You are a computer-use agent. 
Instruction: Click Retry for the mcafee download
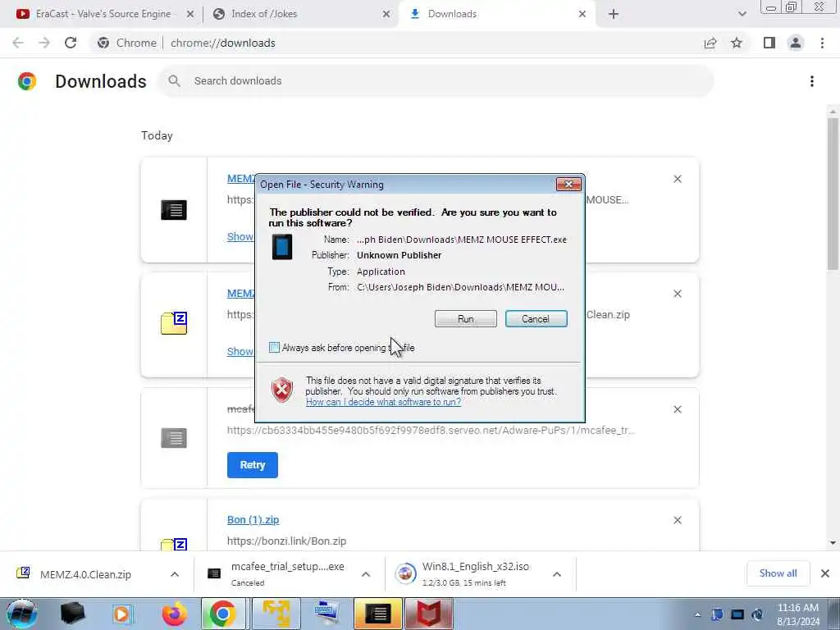point(253,465)
